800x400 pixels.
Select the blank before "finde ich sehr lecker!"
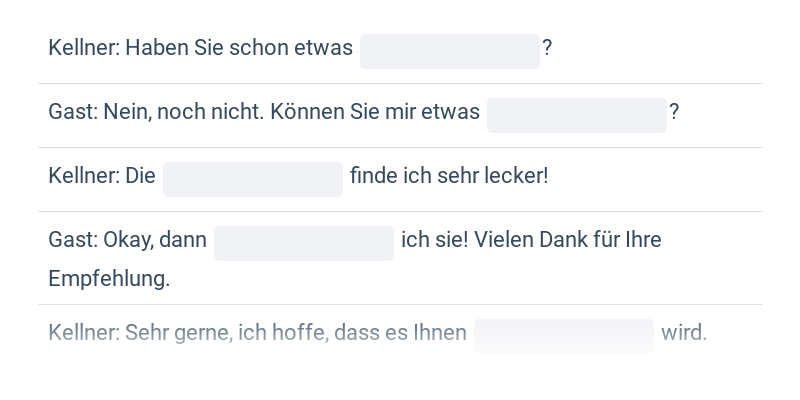[x=252, y=179]
